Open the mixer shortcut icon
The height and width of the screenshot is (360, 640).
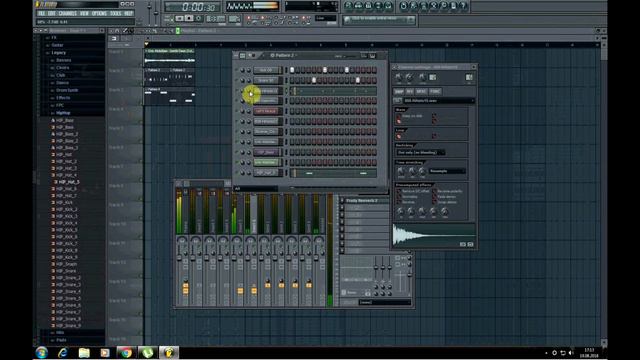tap(388, 6)
